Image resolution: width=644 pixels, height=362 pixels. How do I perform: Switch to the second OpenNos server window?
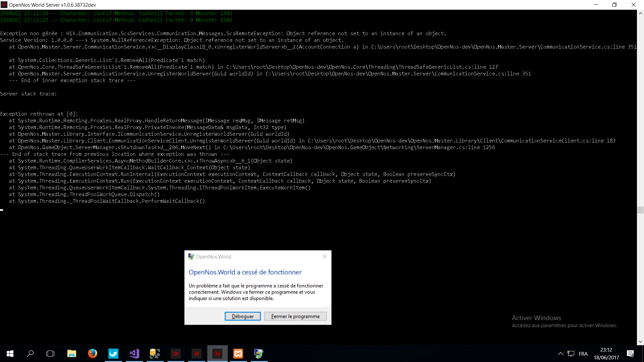[196, 354]
